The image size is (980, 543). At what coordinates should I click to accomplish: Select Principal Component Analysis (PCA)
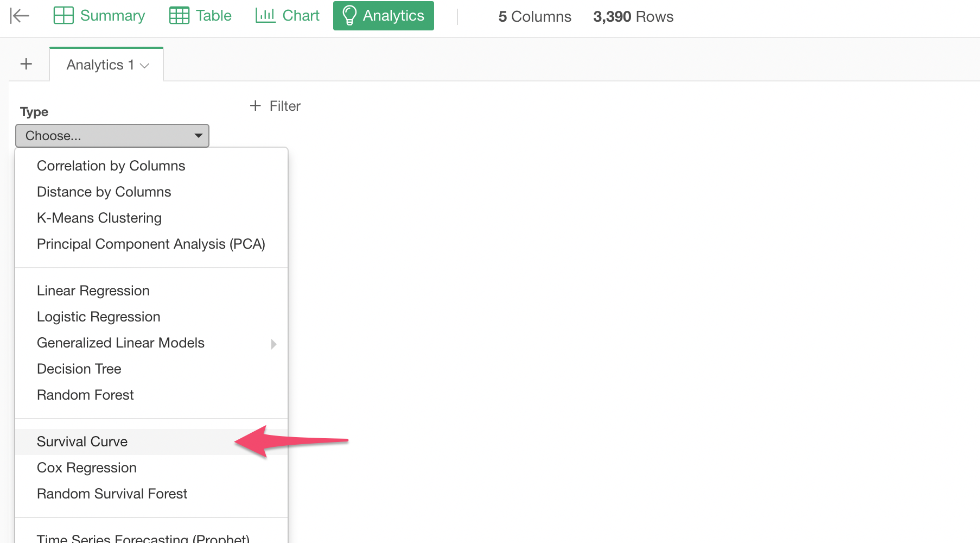[x=151, y=244]
